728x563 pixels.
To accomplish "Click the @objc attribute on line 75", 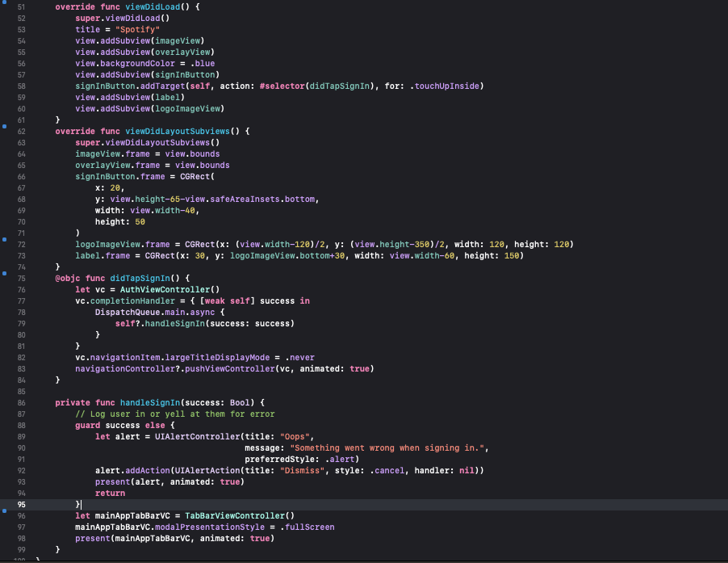I will click(68, 278).
